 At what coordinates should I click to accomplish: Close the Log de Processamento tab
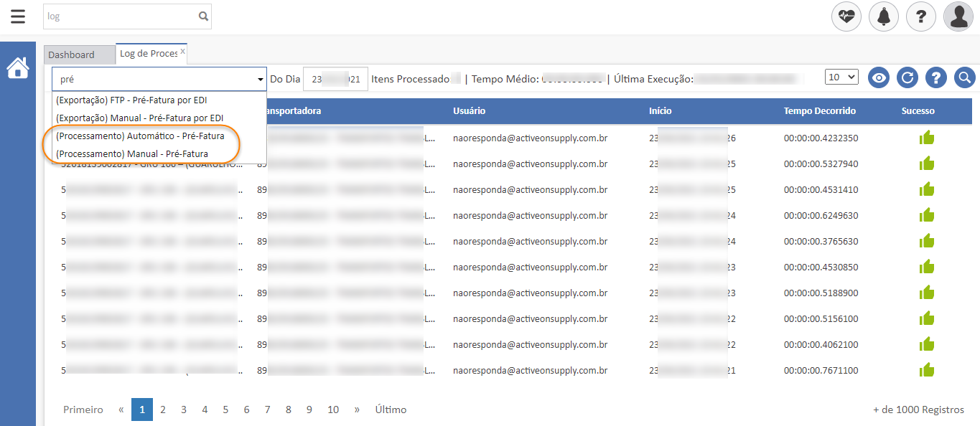click(x=182, y=52)
